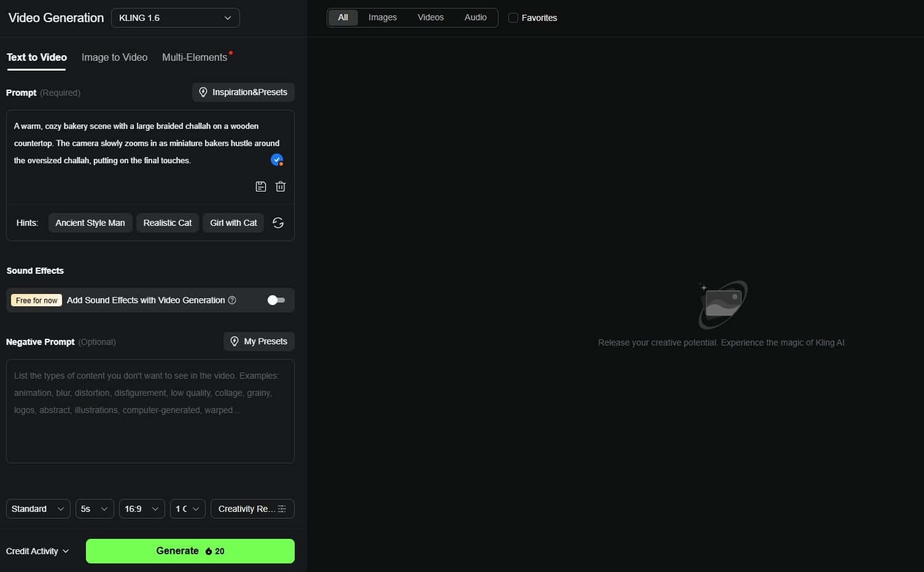Delete the prompt with the trash icon
The height and width of the screenshot is (572, 924).
281,187
